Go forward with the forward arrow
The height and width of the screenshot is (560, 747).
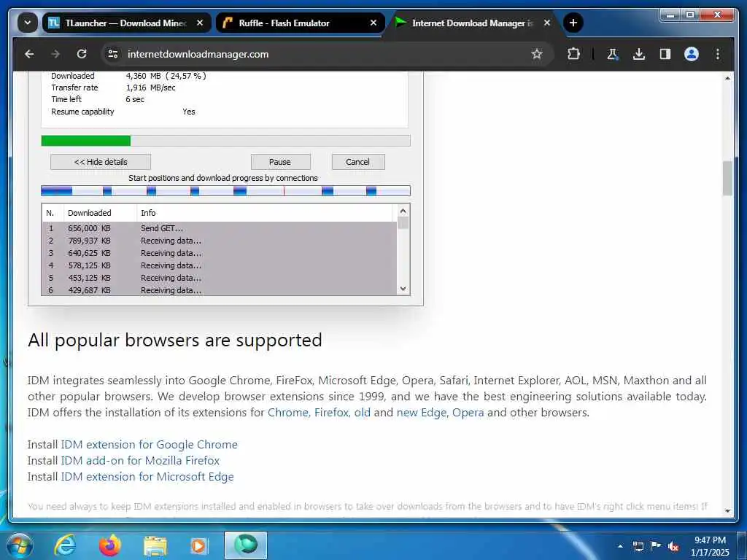click(x=55, y=54)
